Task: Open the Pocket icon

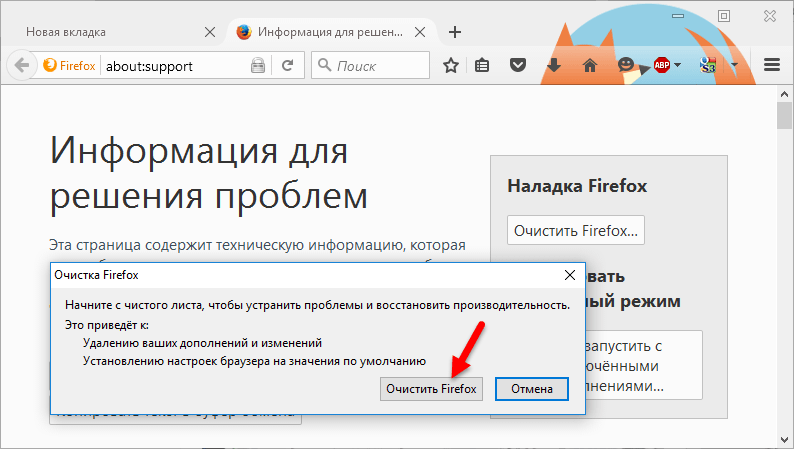Action: coord(517,66)
